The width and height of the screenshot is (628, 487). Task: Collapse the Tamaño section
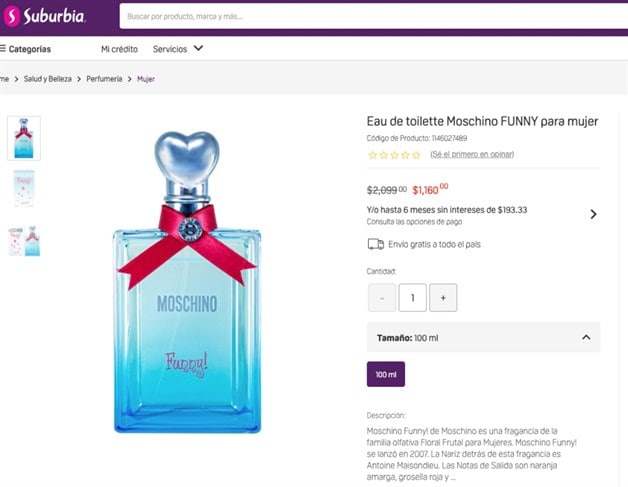pos(586,338)
